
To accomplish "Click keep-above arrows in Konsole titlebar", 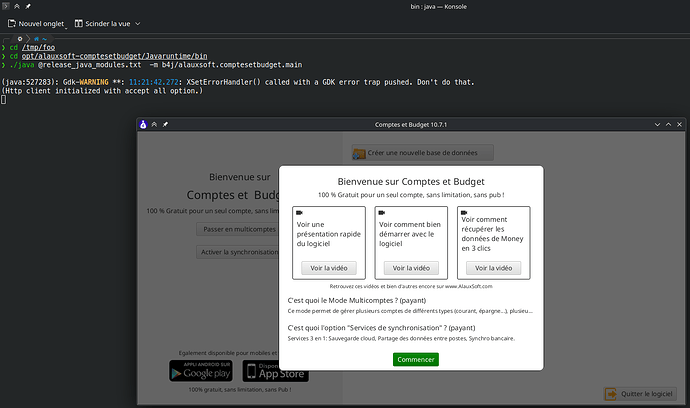I will pos(17,6).
